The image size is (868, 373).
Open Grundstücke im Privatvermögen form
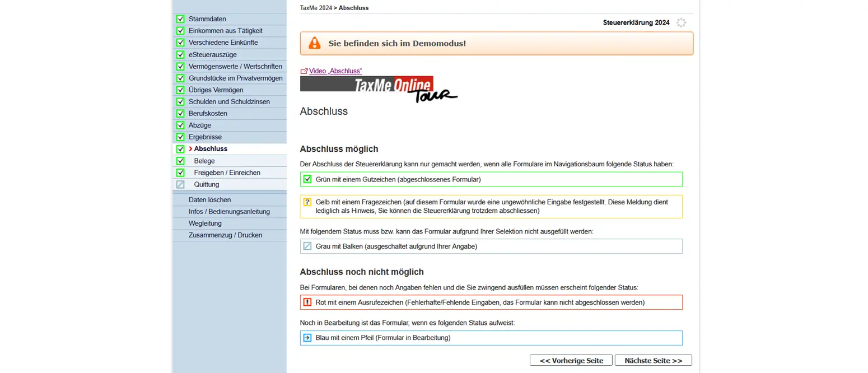point(235,78)
